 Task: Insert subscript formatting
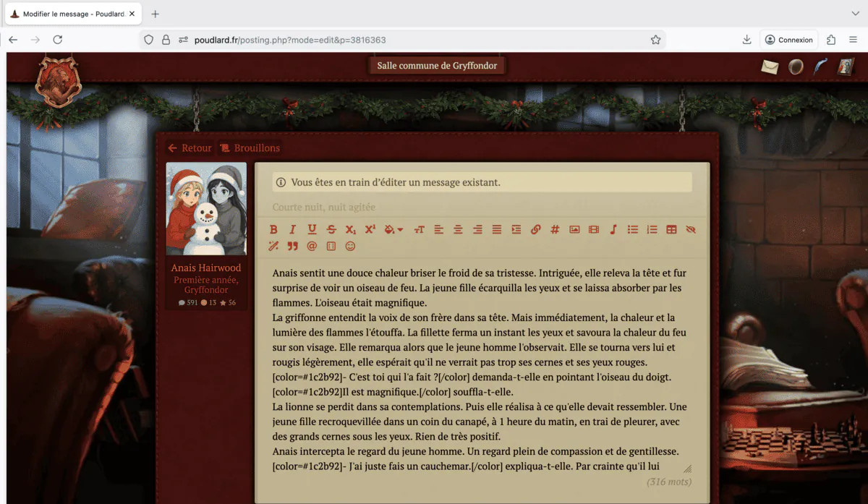pyautogui.click(x=351, y=229)
